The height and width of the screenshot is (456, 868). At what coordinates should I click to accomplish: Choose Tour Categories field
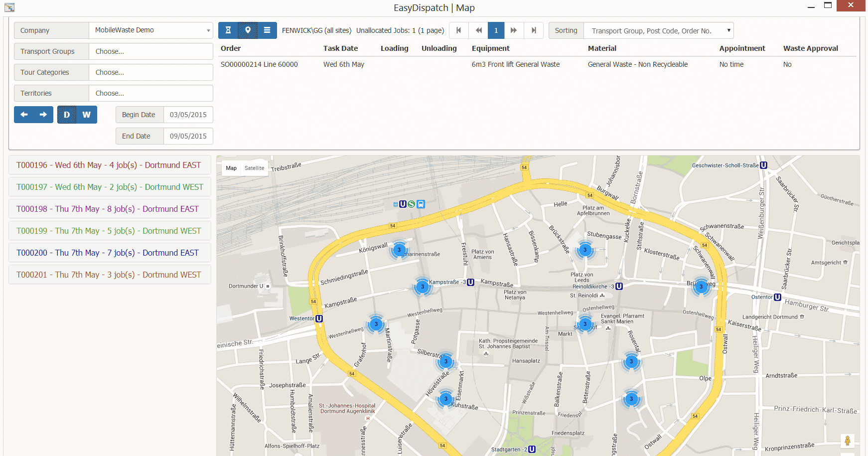(150, 72)
